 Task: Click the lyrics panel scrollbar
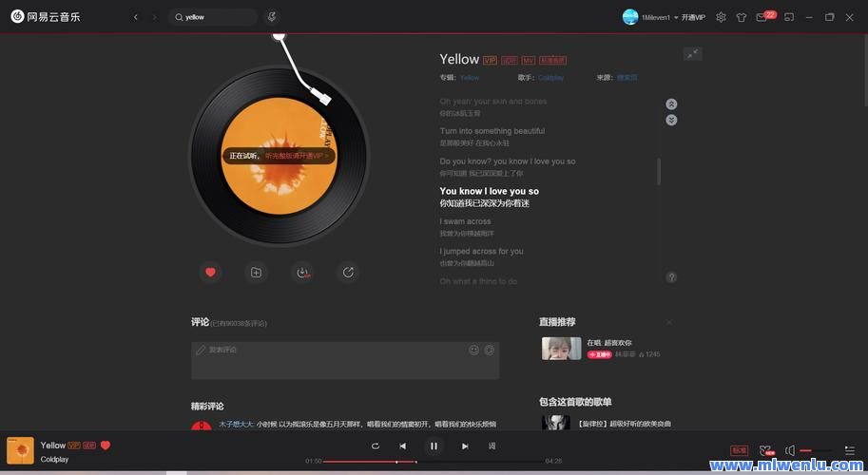point(659,171)
